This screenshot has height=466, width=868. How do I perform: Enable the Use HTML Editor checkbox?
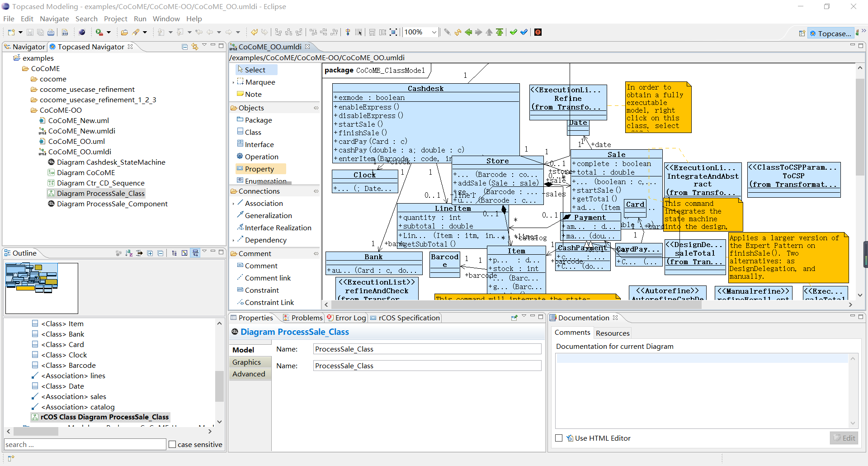click(x=559, y=438)
